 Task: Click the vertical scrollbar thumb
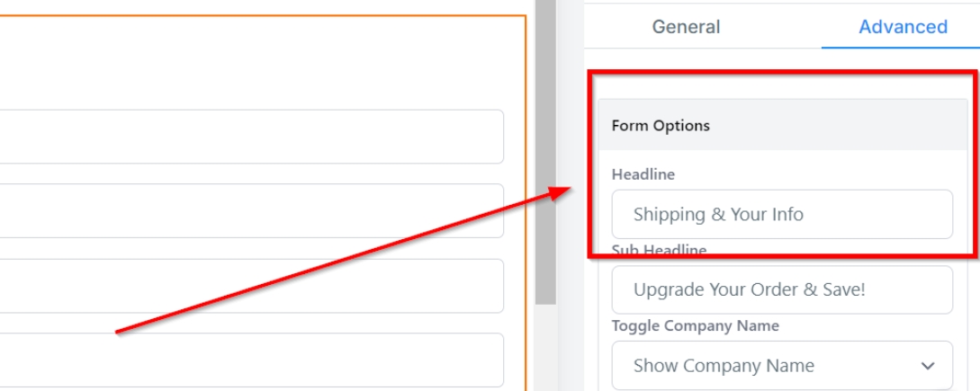545,153
